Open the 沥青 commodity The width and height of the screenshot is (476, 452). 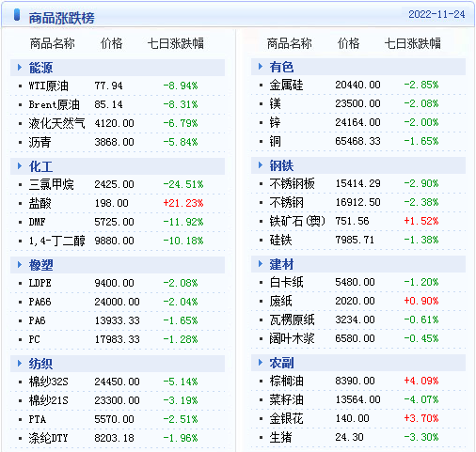tap(40, 142)
